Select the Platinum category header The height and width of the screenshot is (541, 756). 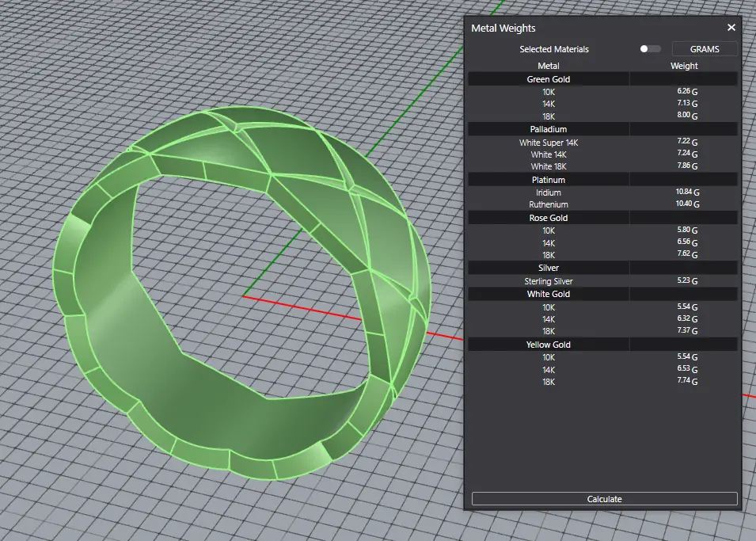pyautogui.click(x=549, y=180)
